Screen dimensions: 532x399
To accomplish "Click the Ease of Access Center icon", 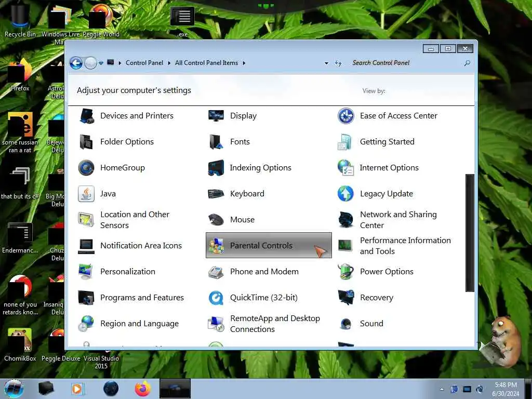I will coord(345,116).
